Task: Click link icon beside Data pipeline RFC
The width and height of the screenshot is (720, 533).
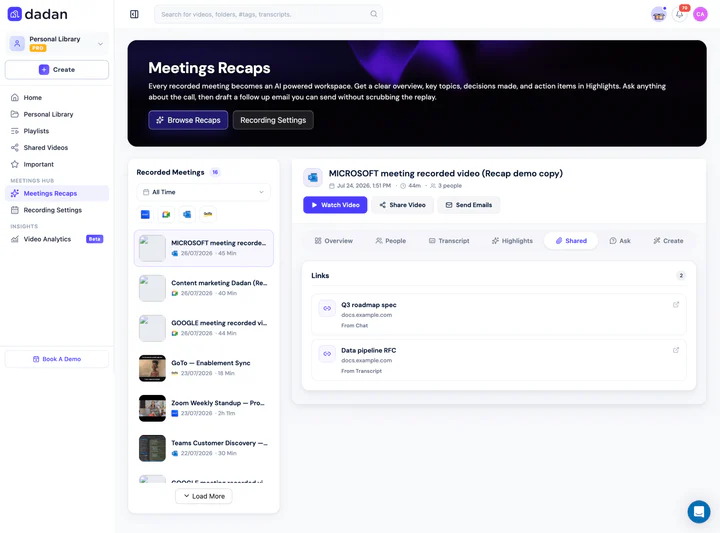Action: pyautogui.click(x=327, y=353)
